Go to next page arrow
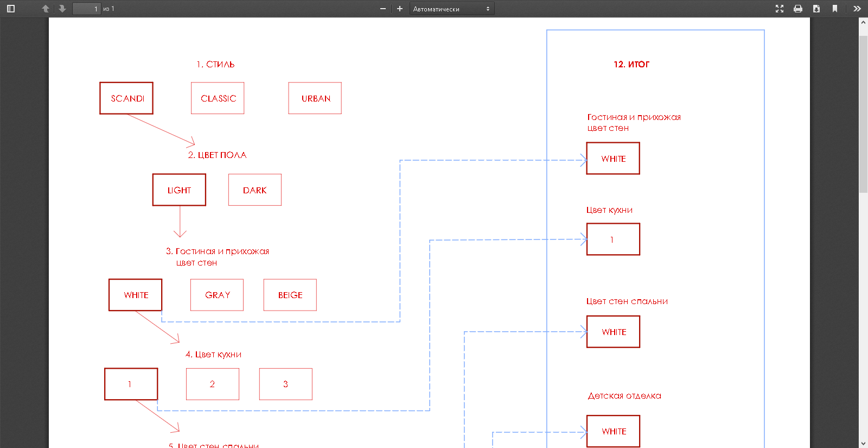868x448 pixels. pos(62,9)
